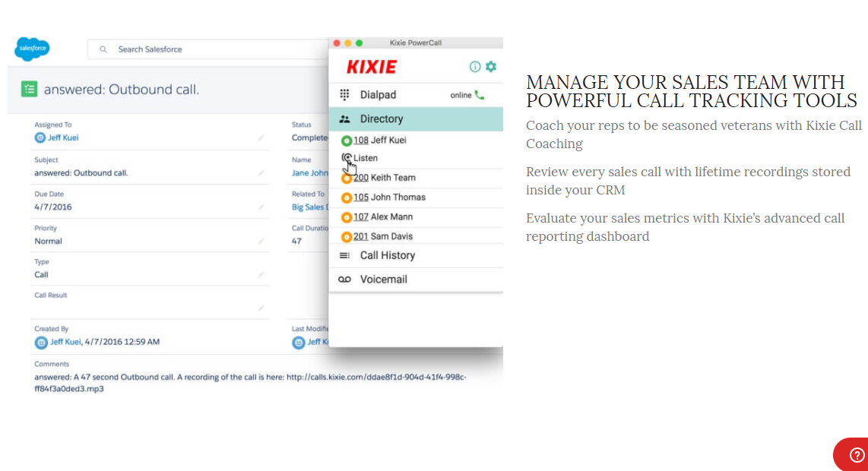Click orange status icon for 105 John Thomas
Viewport: 868px width, 471px height.
click(346, 198)
